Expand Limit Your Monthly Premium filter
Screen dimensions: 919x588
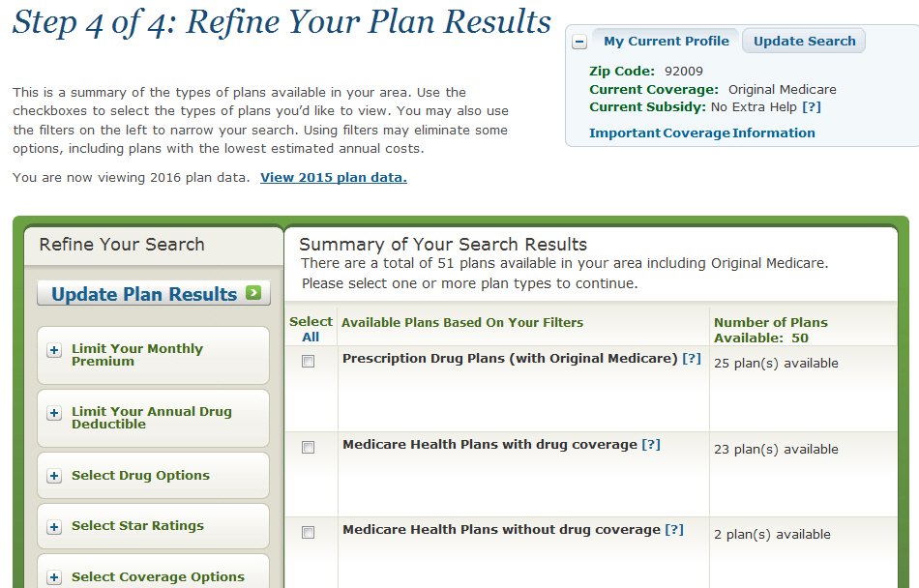pyautogui.click(x=54, y=350)
